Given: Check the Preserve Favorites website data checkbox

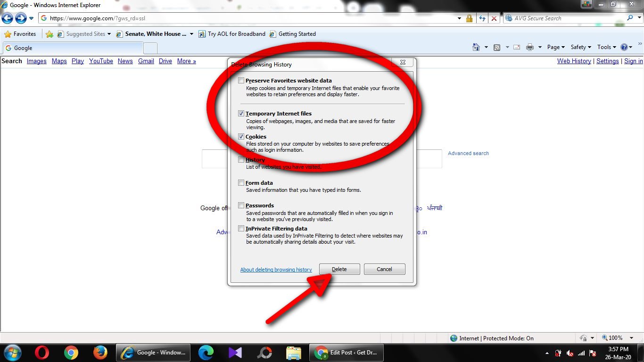Looking at the screenshot, I should click(241, 80).
